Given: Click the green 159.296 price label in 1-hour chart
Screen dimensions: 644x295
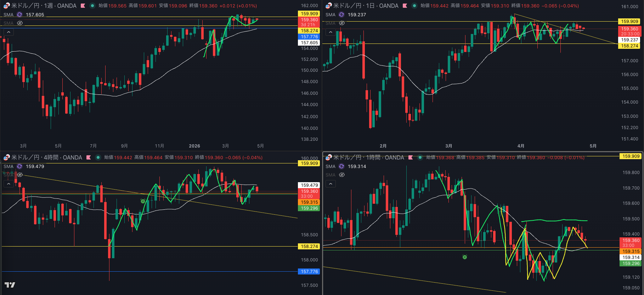Looking at the screenshot, I should coord(631,264).
